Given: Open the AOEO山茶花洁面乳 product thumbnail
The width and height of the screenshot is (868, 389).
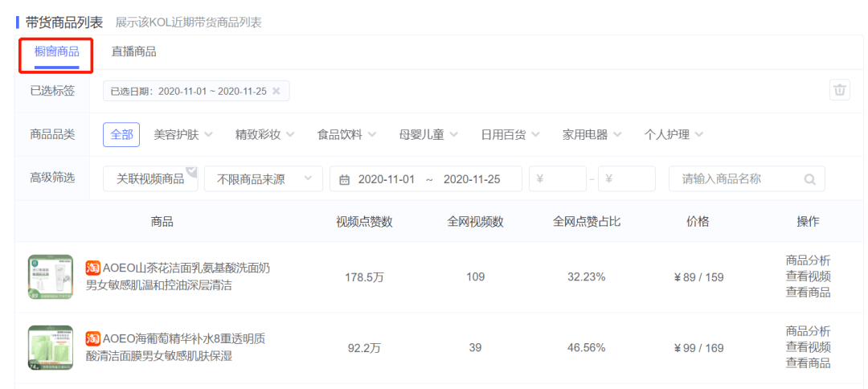Looking at the screenshot, I should coord(50,277).
